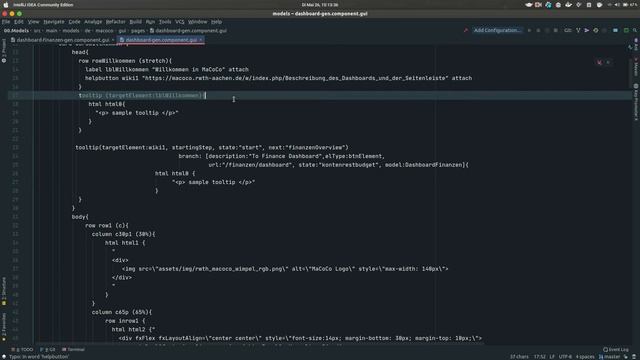The image size is (640, 360).
Task: Click the cursor position 17:52 indicator
Action: point(539,357)
